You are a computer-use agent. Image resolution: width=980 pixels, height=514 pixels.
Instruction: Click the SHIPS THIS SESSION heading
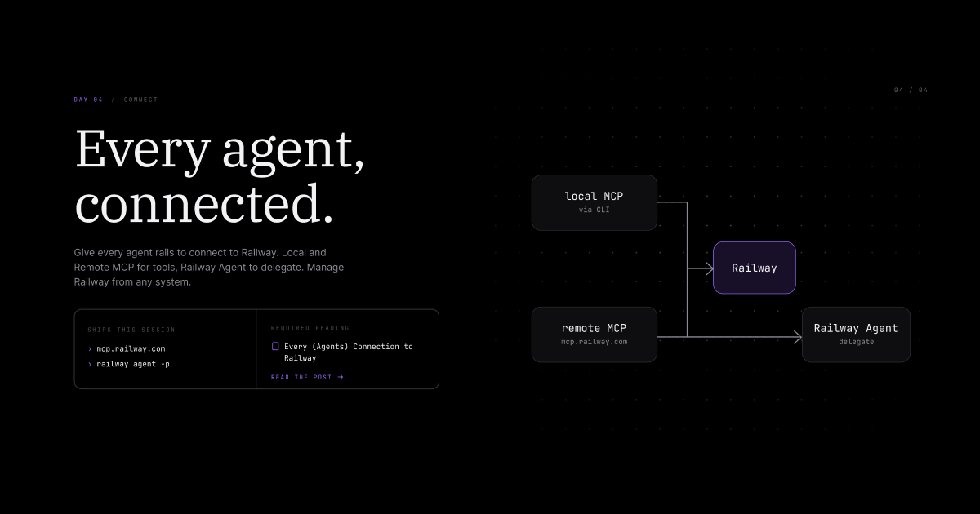pos(131,330)
